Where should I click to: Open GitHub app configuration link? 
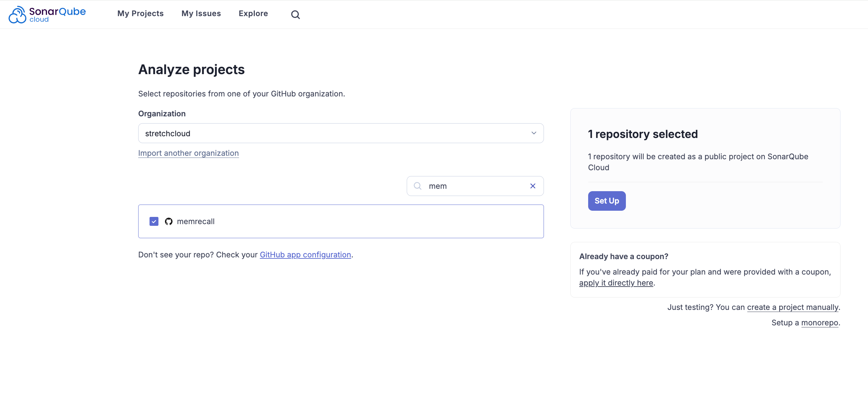pos(305,255)
